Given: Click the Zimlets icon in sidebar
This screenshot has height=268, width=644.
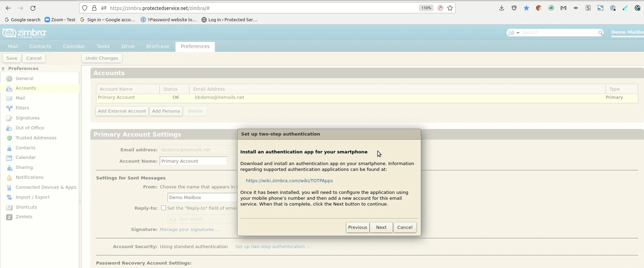Looking at the screenshot, I should pos(9,217).
